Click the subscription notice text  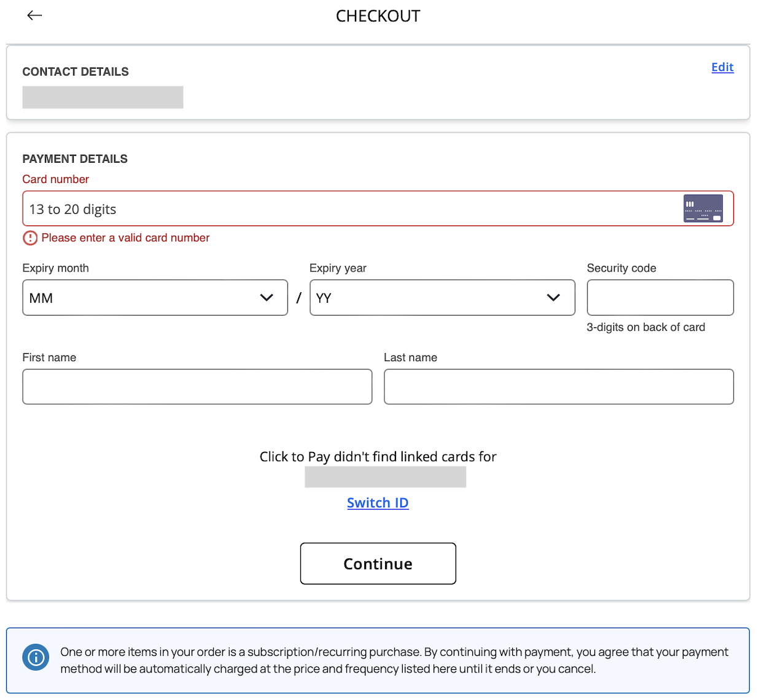(x=394, y=660)
